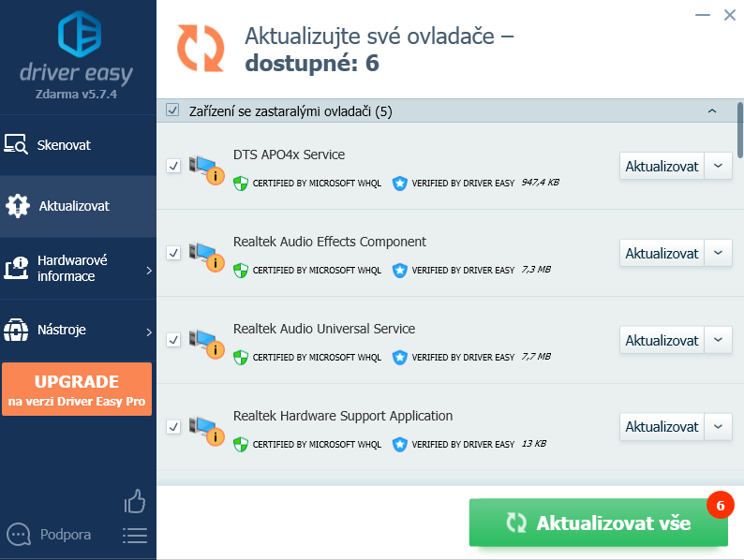This screenshot has height=560, width=744.
Task: Click Driver Easy verified badge for Realtek Universal Service
Action: click(x=400, y=357)
